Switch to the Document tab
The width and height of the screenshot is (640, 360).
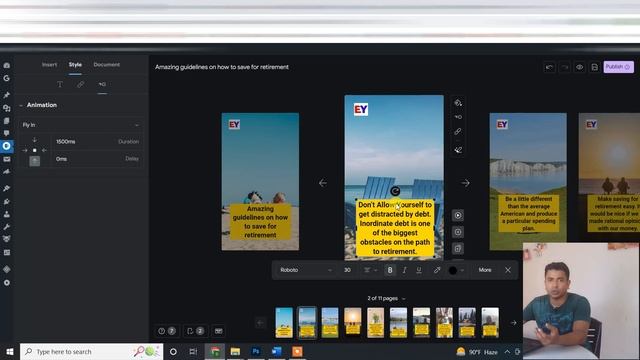click(107, 64)
